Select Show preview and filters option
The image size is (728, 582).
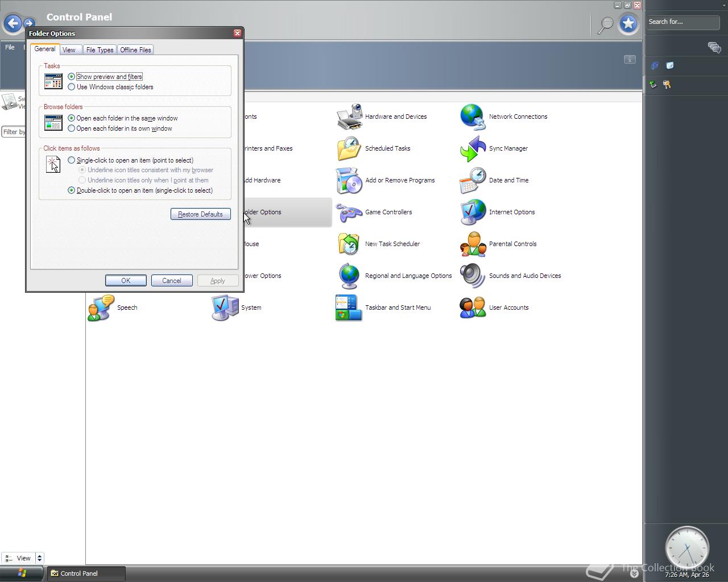105,77
